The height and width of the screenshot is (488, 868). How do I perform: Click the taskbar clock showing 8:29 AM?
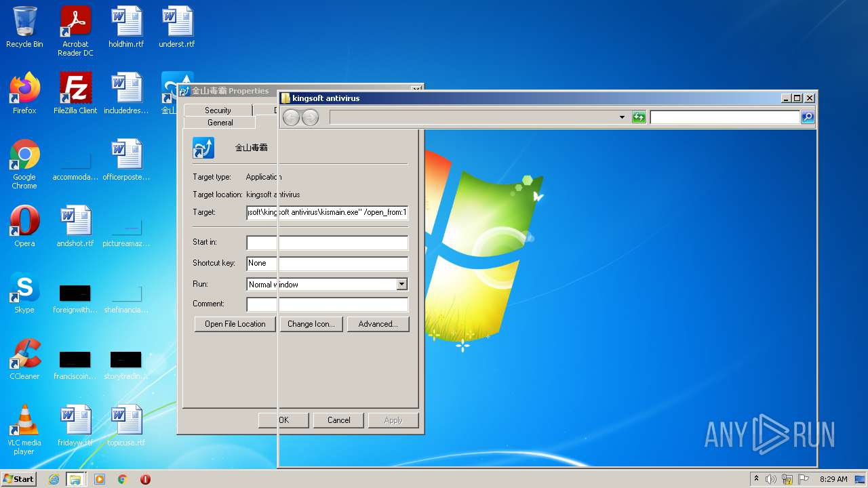pos(833,479)
